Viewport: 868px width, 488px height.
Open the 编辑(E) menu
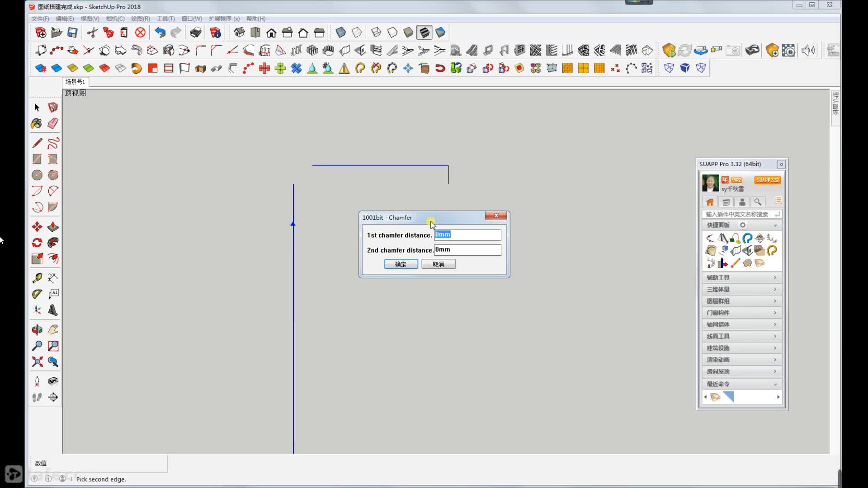[65, 19]
